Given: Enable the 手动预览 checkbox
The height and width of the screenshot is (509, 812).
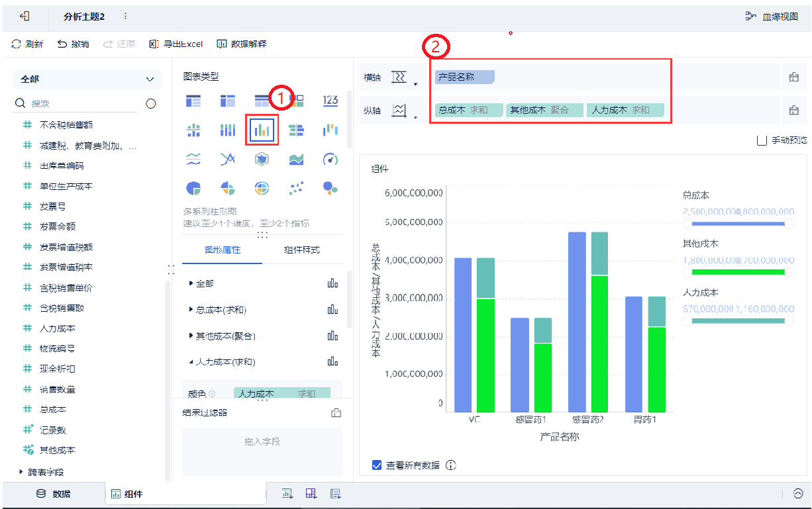Looking at the screenshot, I should (761, 140).
